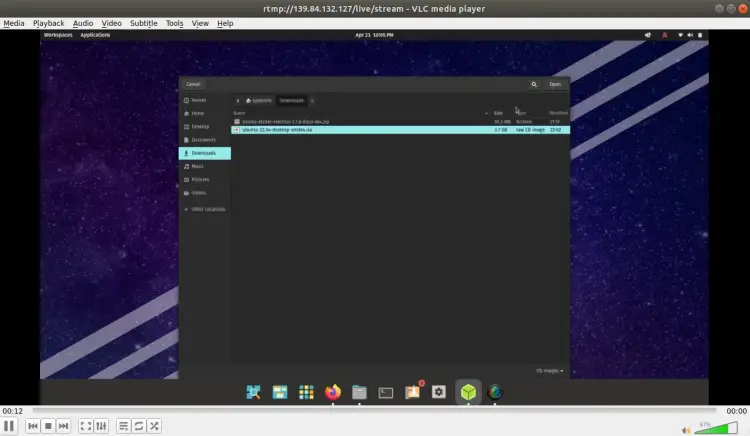The image size is (750, 436).
Task: Click the Files folder icon in the dock
Action: (359, 392)
